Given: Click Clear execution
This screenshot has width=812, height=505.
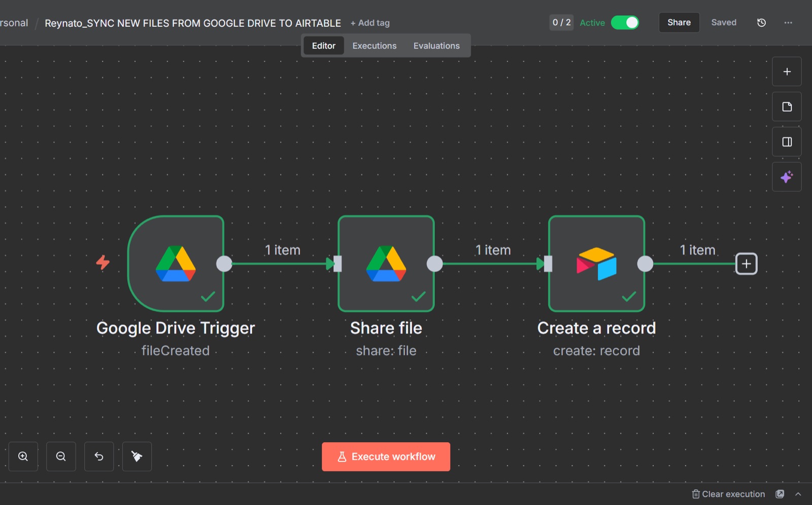Looking at the screenshot, I should (729, 494).
